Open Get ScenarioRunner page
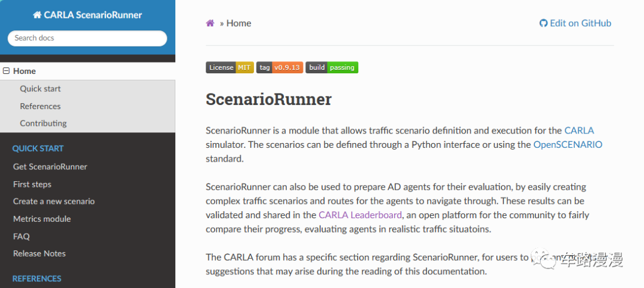This screenshot has height=288, width=644. coord(50,167)
